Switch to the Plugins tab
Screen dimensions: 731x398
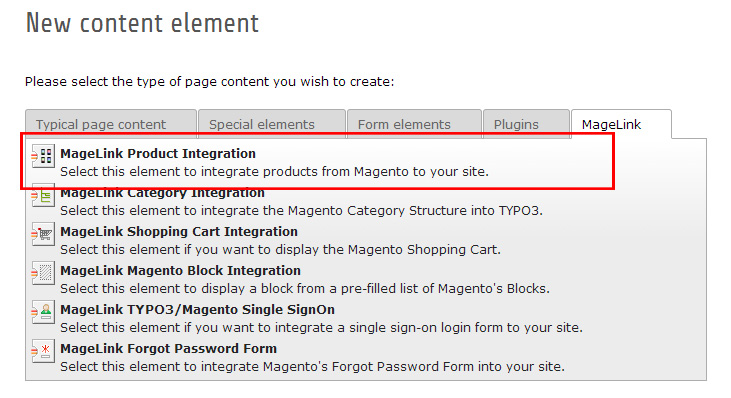click(526, 124)
